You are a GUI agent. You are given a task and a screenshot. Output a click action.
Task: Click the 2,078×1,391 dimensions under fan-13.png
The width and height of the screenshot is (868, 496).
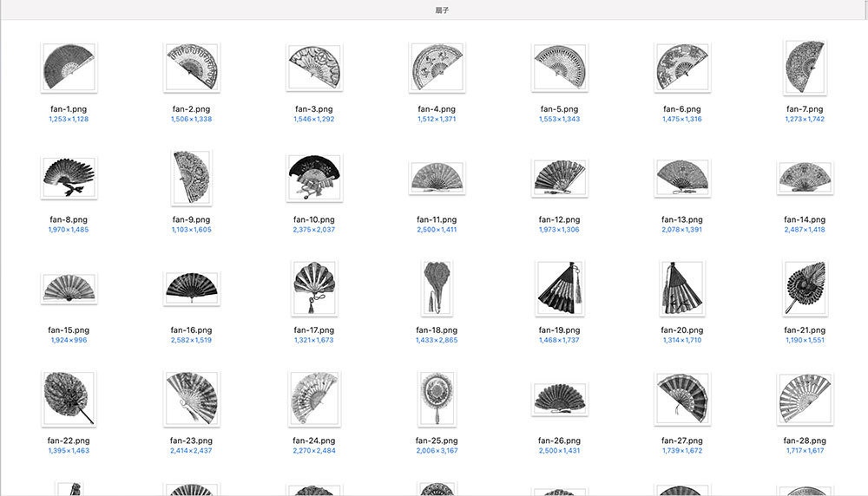pos(682,230)
